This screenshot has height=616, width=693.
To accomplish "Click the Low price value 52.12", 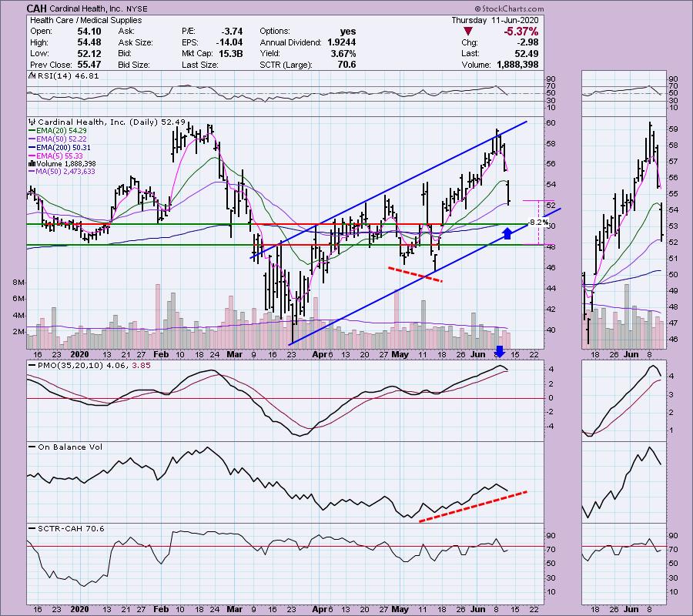I will (x=89, y=53).
